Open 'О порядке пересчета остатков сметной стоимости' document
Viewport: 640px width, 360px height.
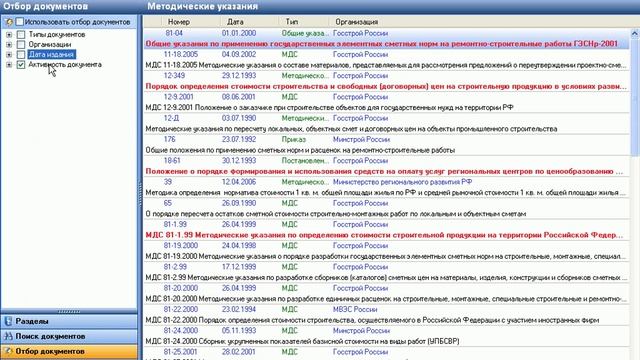tap(336, 213)
